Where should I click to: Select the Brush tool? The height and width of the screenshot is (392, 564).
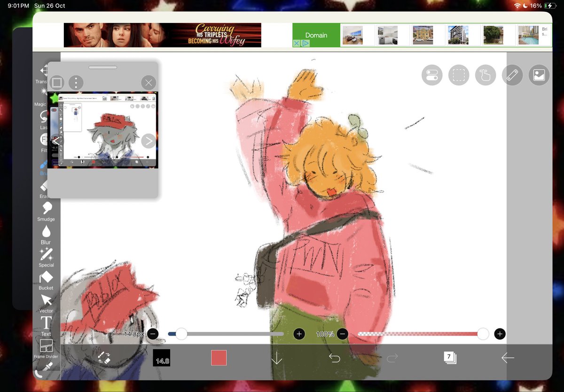44,168
